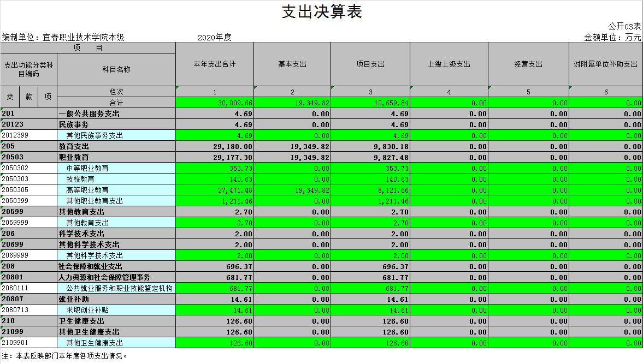This screenshot has height=364, width=643.
Task: Click the 公共就业服务和职业技能鉴定机构 cell
Action: [x=116, y=288]
